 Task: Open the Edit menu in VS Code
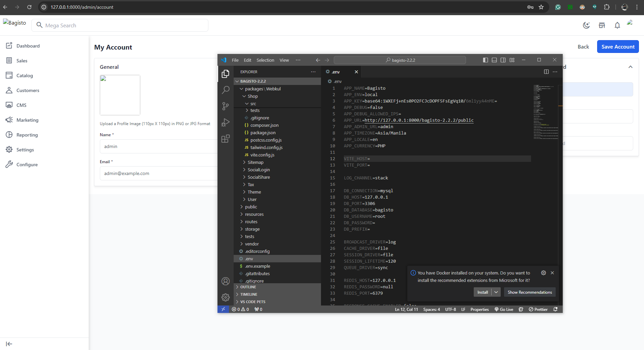pyautogui.click(x=247, y=60)
